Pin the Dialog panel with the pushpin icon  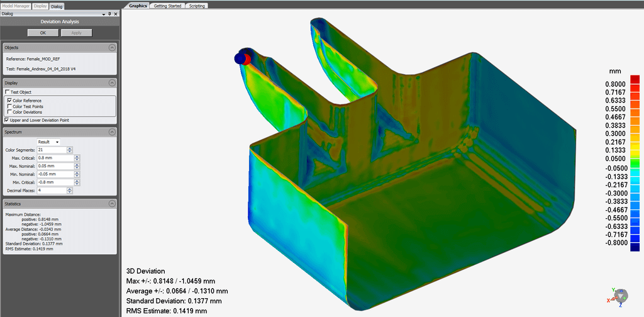[109, 14]
